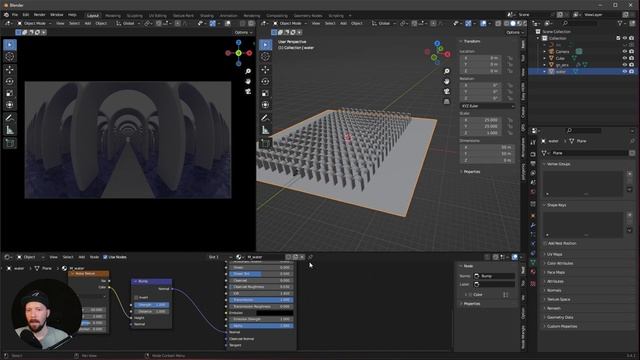640x360 pixels.
Task: Open the File menu
Action: click(15, 15)
